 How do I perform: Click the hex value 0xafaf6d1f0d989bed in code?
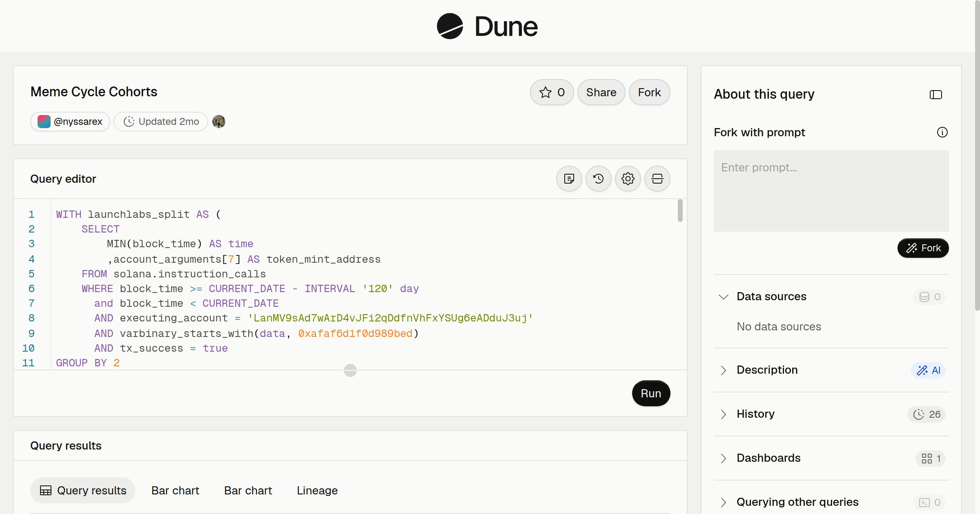coord(355,334)
